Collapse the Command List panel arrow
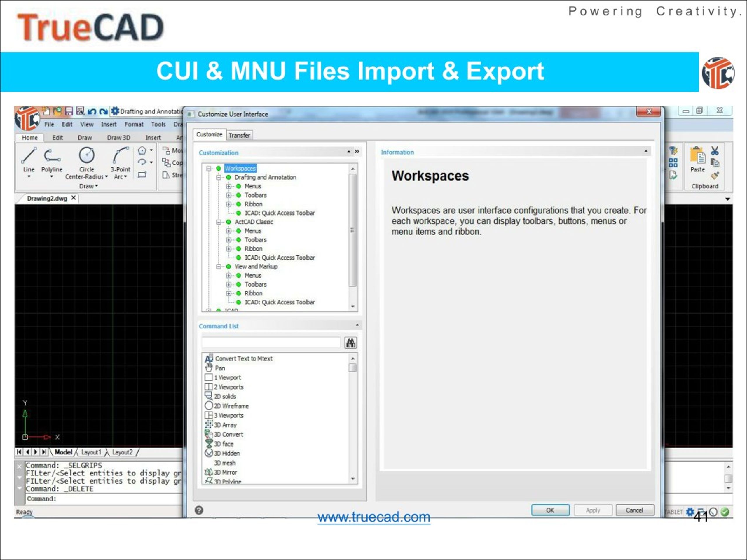Screen dimensions: 747x560 [357, 325]
